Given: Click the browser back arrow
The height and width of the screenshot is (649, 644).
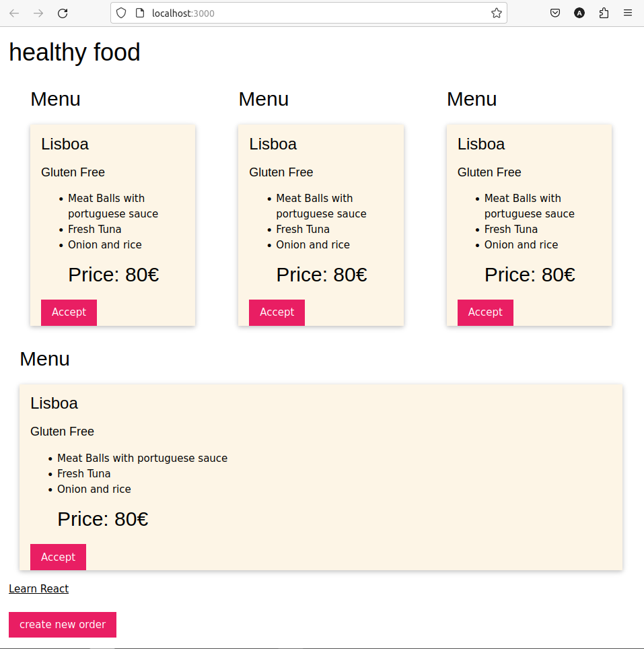Looking at the screenshot, I should pos(14,13).
